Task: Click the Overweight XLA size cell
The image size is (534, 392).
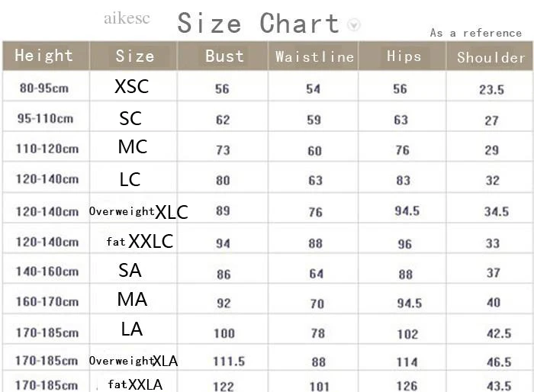Action: tap(133, 361)
